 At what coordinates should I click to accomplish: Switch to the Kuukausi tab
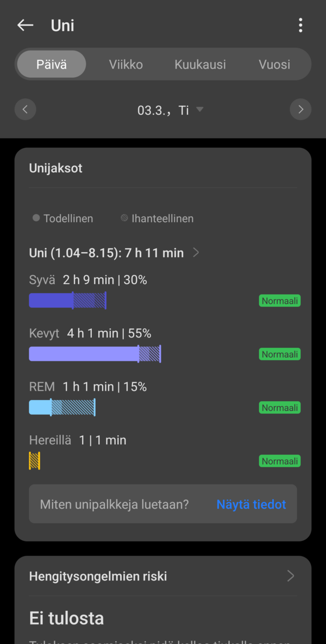coord(200,64)
